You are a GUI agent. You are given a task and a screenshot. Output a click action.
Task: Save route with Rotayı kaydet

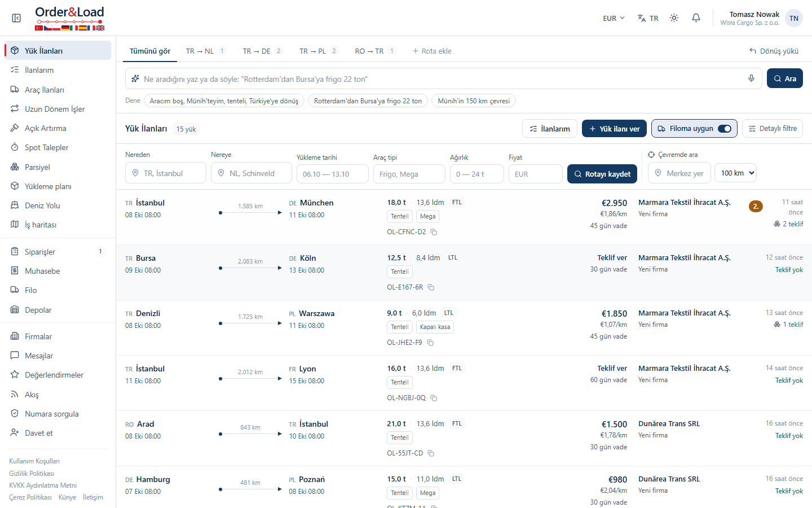pos(602,174)
